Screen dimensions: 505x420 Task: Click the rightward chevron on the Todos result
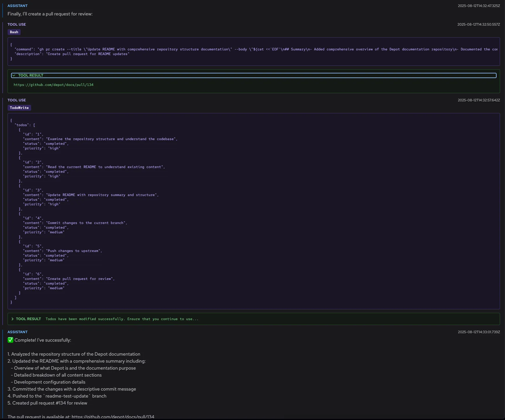tap(13, 319)
